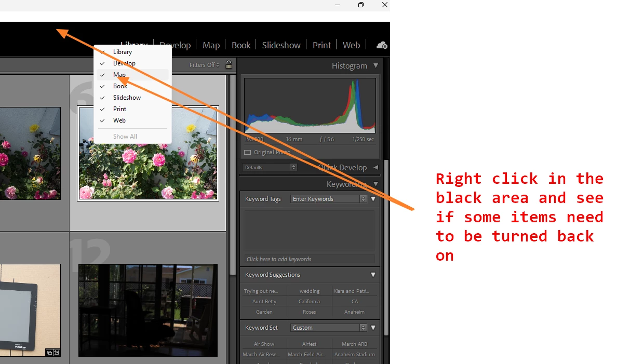Add the suggested keyword Garden
Screen dimensions: 617x364
pos(264,312)
